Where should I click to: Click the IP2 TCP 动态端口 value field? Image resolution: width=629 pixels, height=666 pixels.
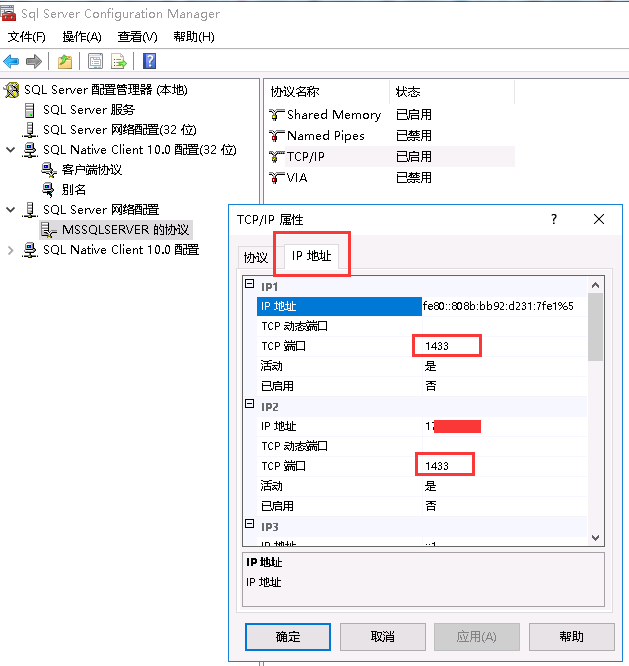point(505,446)
